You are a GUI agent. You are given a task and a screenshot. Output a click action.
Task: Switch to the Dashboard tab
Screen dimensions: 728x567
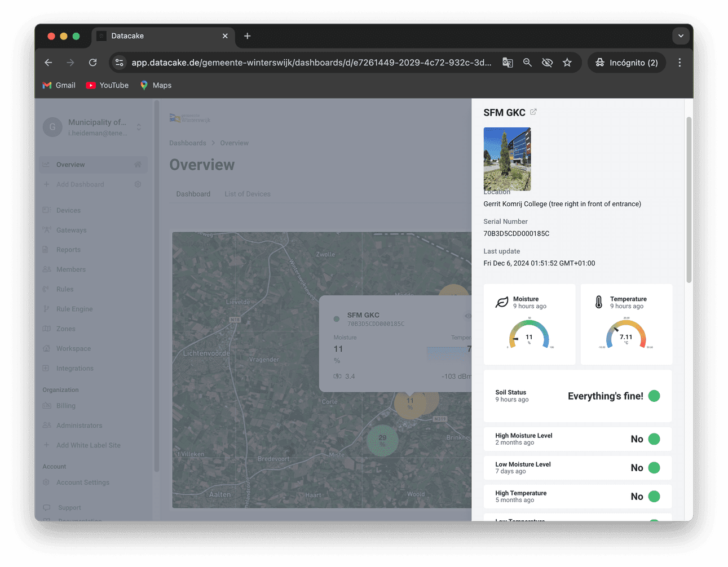tap(193, 194)
